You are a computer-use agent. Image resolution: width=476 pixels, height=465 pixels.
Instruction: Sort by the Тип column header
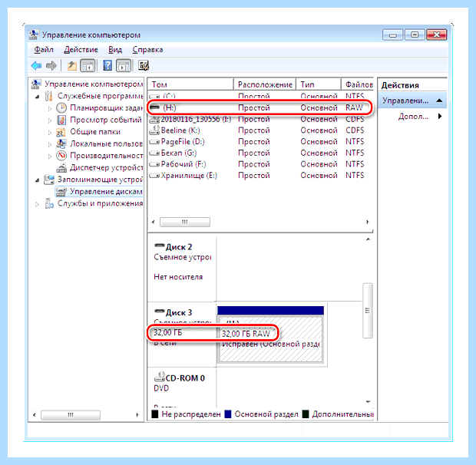tap(319, 84)
